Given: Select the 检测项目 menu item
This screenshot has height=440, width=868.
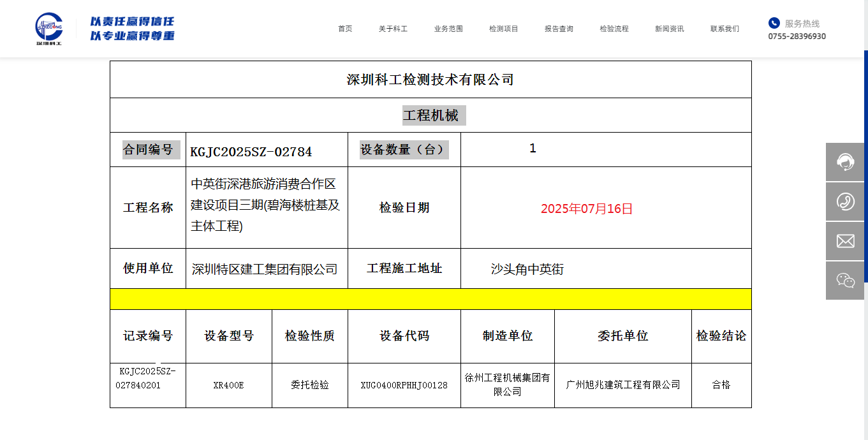Looking at the screenshot, I should point(504,29).
